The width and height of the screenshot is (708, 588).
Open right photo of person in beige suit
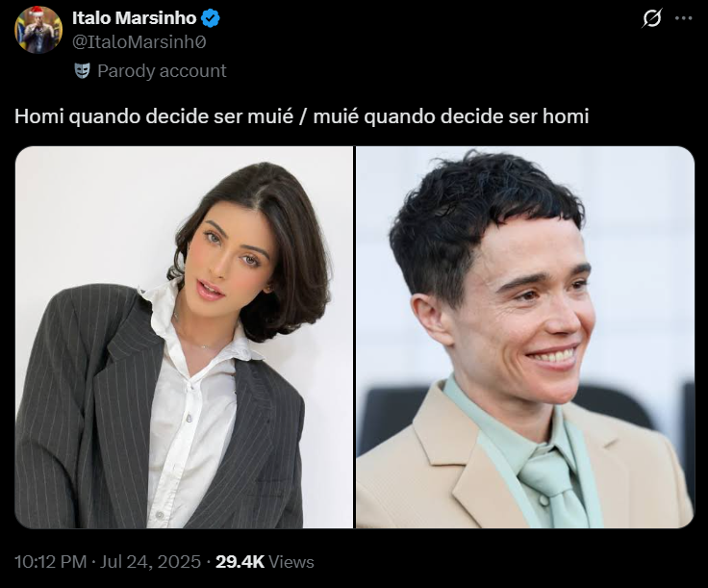[525, 337]
